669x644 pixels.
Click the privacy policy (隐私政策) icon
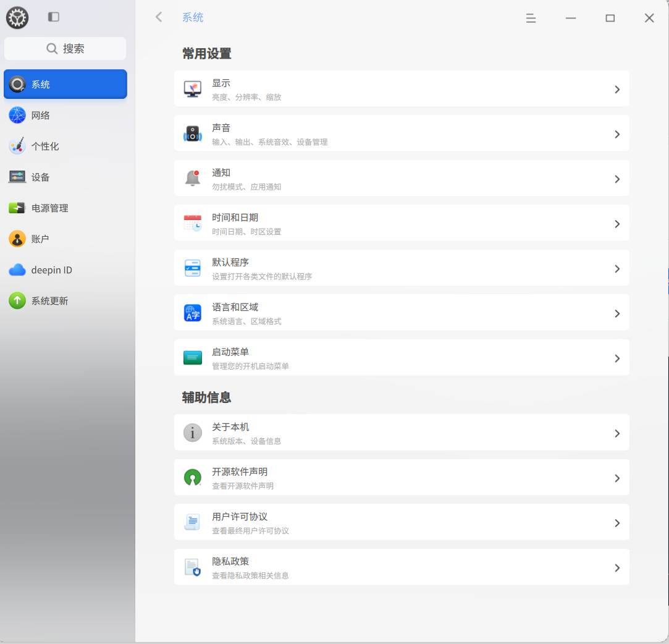click(193, 567)
